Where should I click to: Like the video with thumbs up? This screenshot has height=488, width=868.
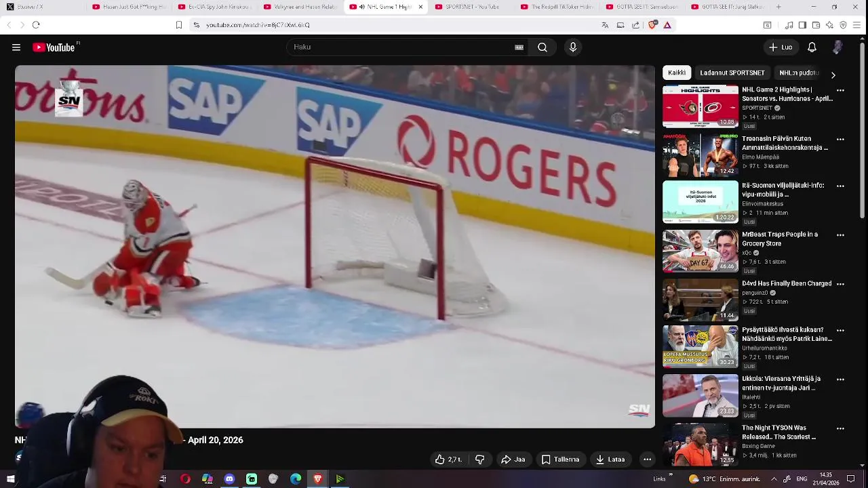point(448,460)
